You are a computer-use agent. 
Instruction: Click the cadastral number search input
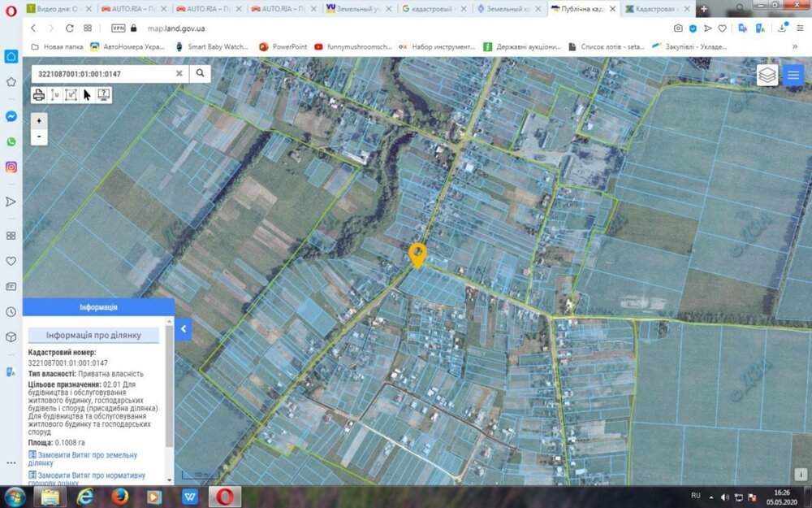click(104, 73)
